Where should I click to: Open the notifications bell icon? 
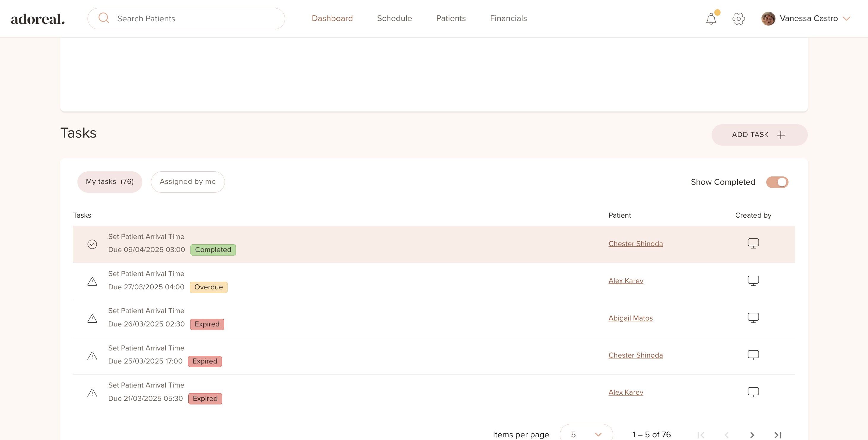pos(711,19)
